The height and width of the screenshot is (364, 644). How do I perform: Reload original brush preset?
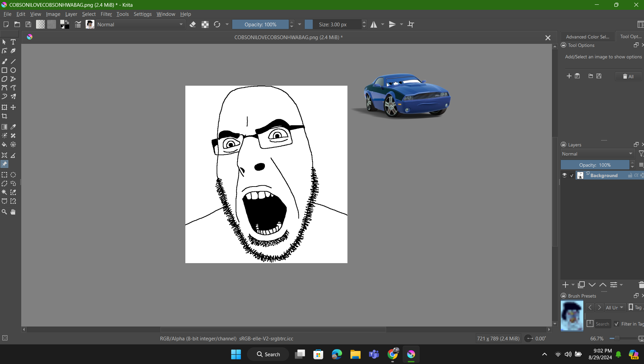(217, 24)
